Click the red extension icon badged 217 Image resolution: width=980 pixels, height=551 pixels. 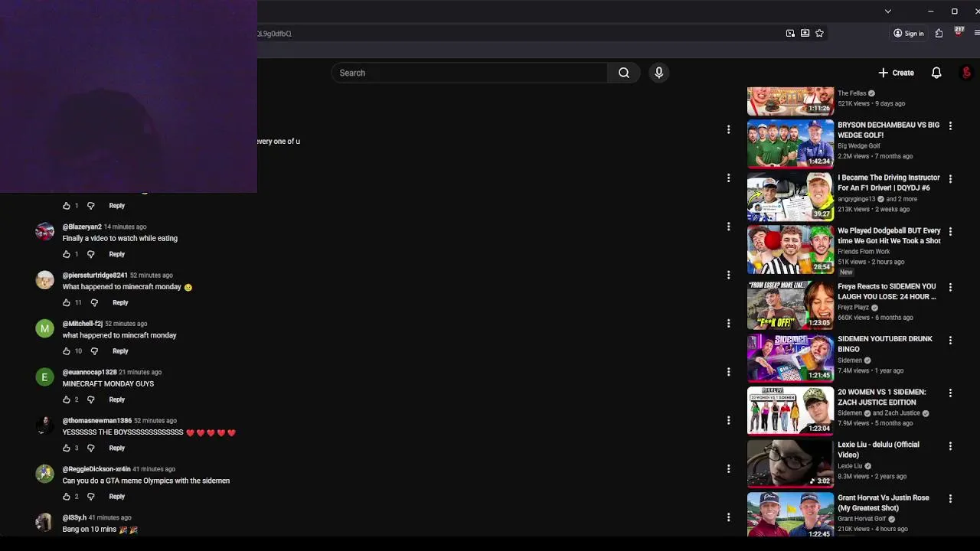(x=959, y=33)
